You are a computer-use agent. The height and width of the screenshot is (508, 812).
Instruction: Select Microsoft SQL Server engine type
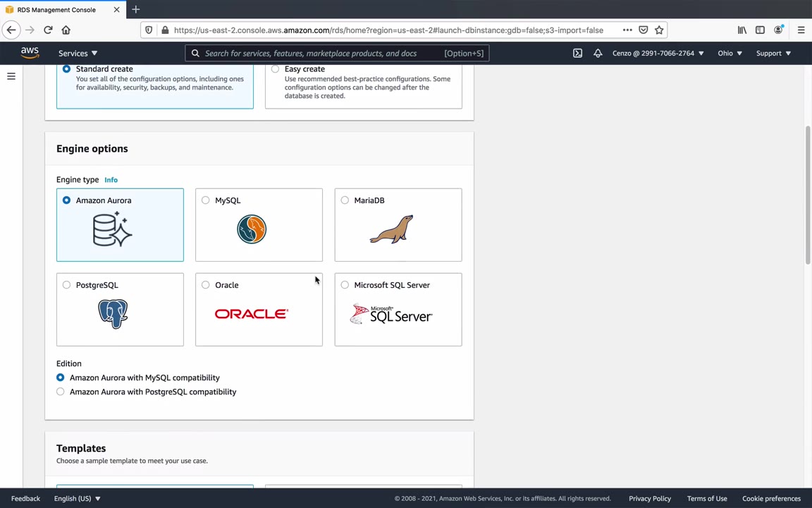click(x=345, y=284)
